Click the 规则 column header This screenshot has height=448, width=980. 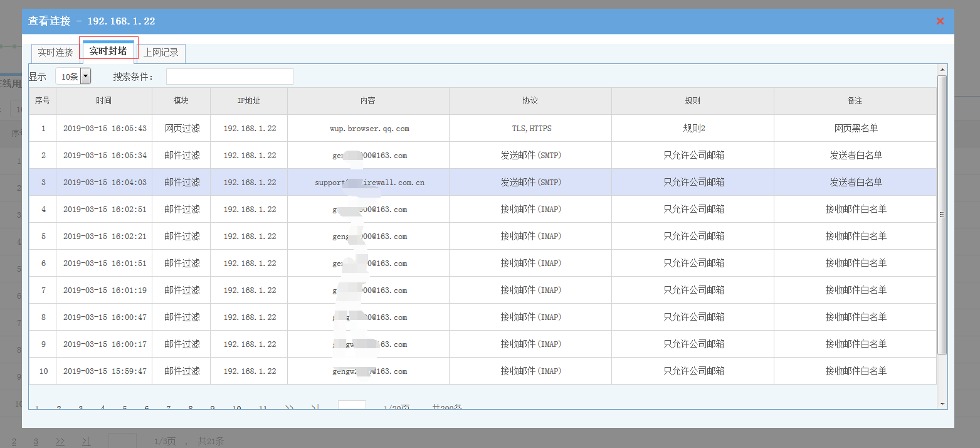693,101
